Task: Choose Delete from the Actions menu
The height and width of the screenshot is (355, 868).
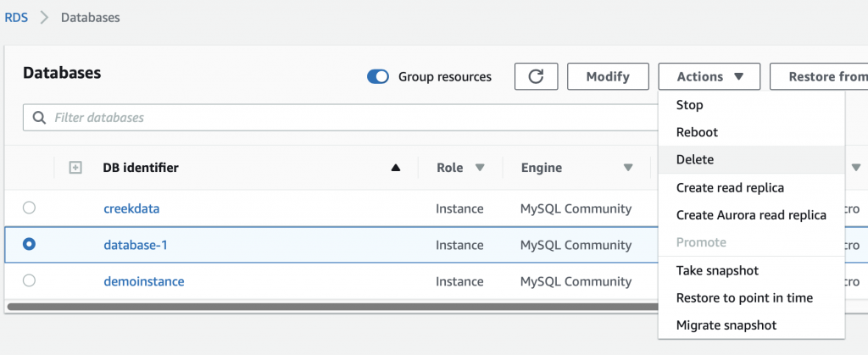Action: [751, 160]
